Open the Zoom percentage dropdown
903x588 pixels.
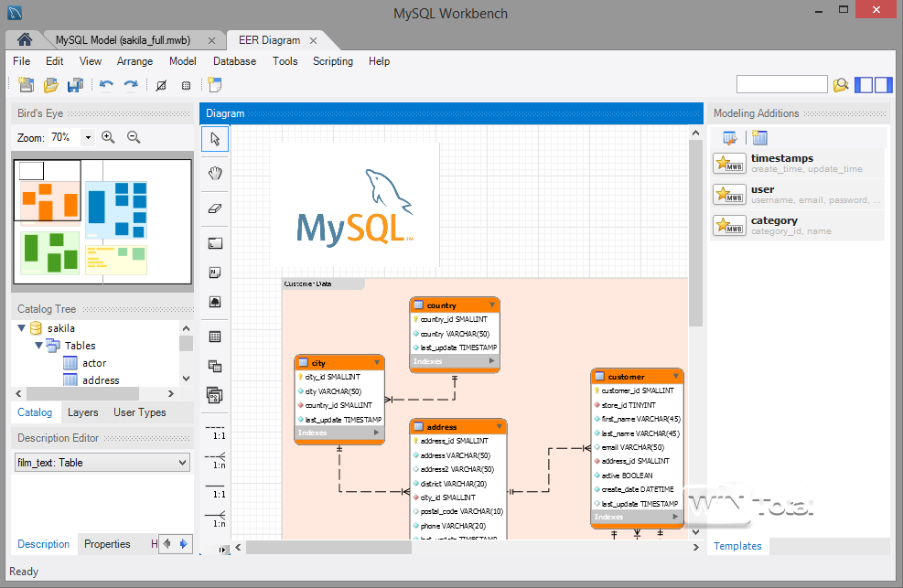coord(88,137)
